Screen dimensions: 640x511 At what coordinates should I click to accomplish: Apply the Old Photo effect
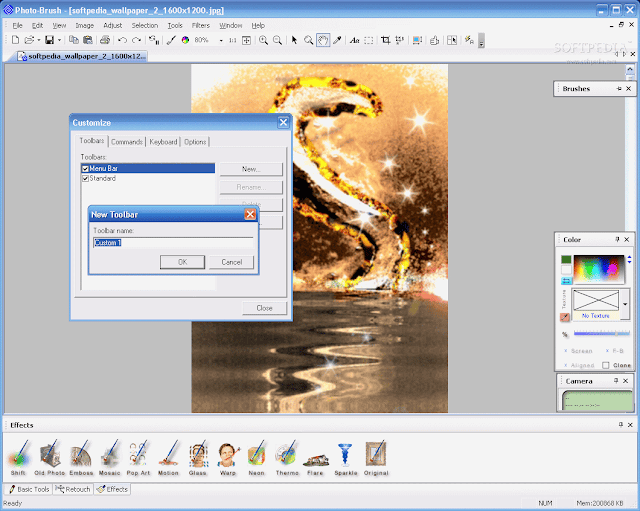pyautogui.click(x=49, y=458)
